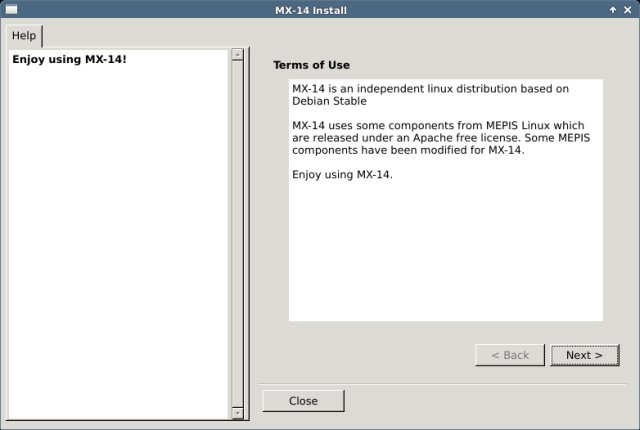Click 'Enjoy using MX-14.' in the terms box
Screen dimensions: 640x430
pos(342,175)
